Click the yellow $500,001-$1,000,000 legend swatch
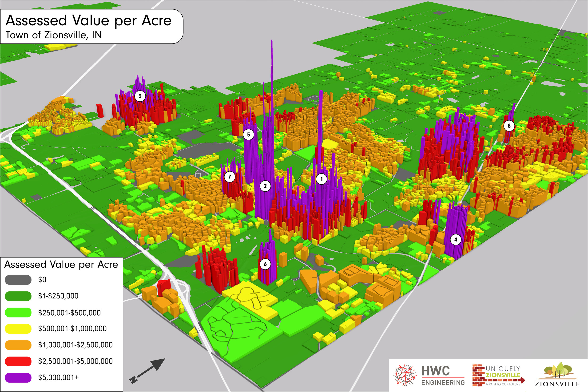 point(18,329)
